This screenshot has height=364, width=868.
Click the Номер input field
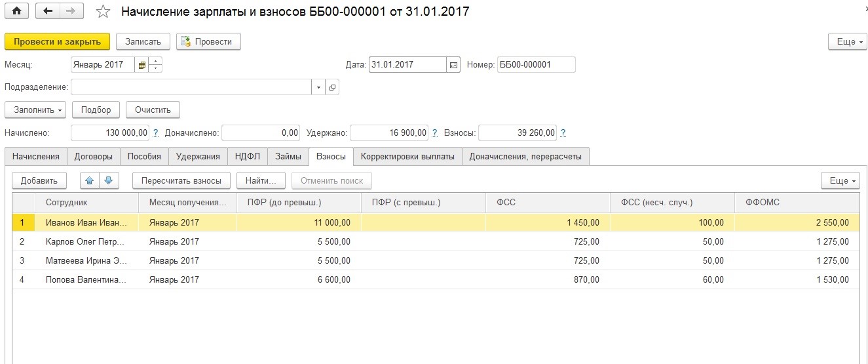tap(536, 65)
